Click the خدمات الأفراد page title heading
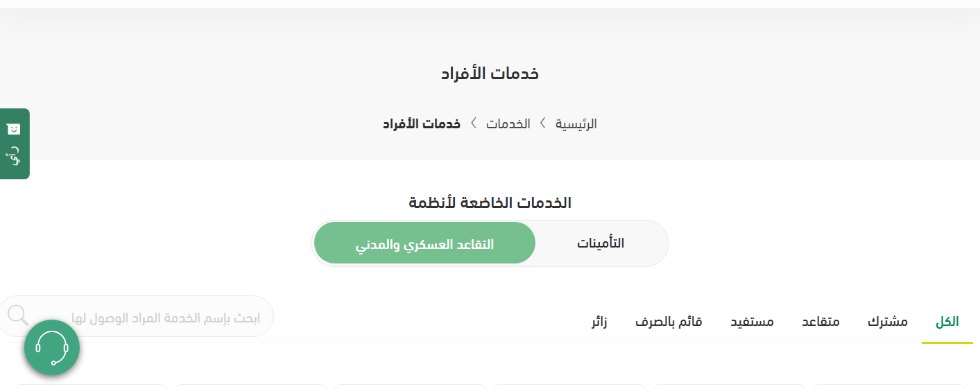 click(x=490, y=74)
